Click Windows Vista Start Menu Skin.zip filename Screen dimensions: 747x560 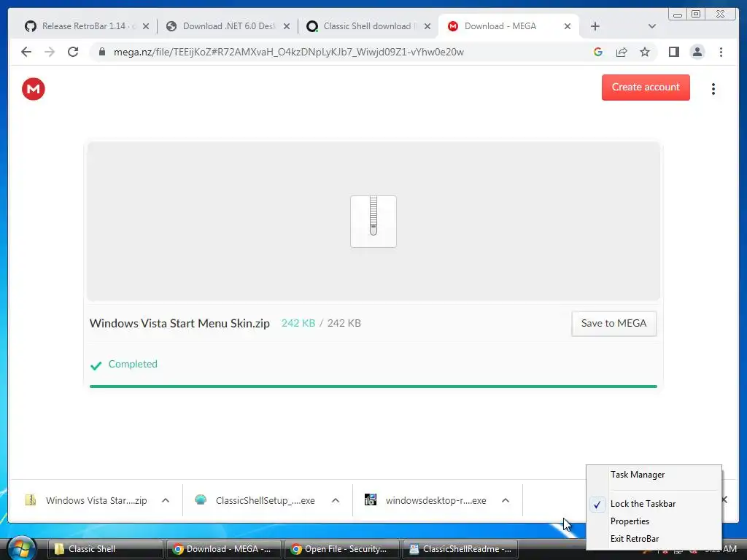click(x=179, y=323)
